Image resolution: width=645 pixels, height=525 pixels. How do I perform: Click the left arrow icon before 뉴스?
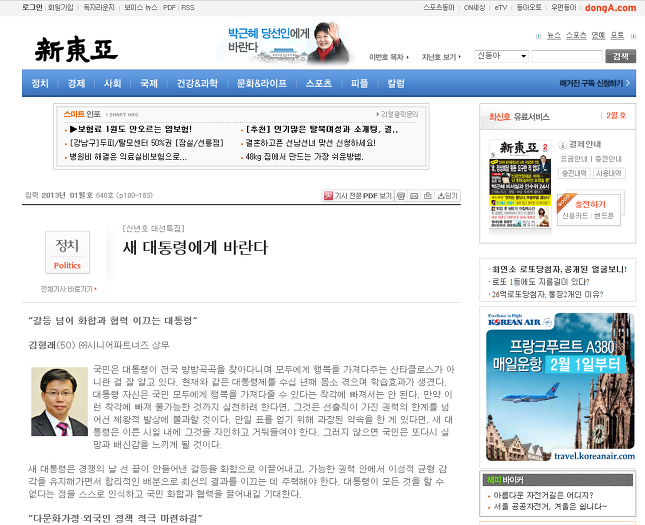coord(538,36)
